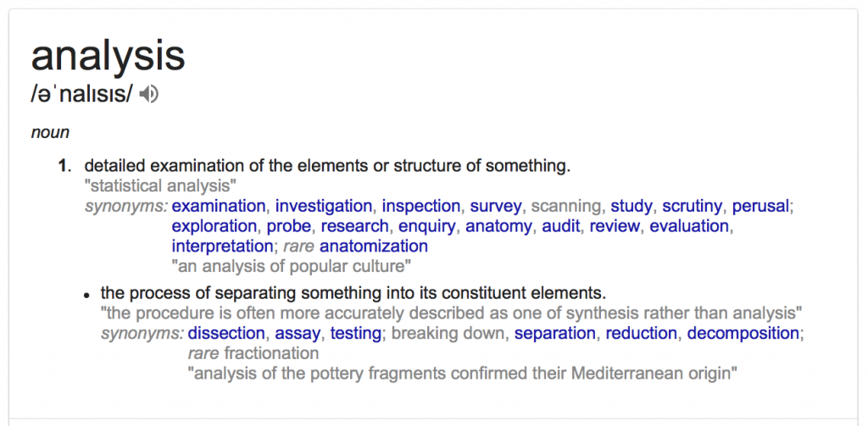The height and width of the screenshot is (426, 868).
Task: Open the "research" synonym link
Action: [x=355, y=226]
